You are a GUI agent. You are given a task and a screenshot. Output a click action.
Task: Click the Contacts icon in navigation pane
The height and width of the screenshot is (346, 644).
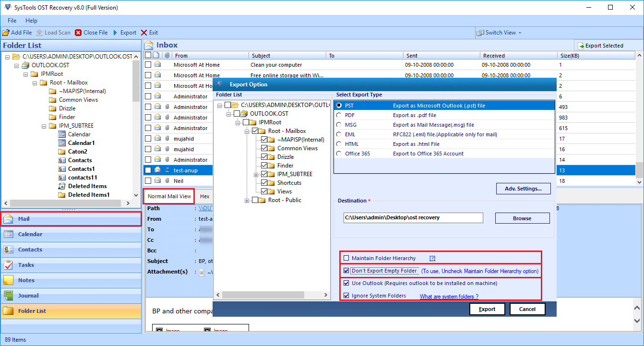pyautogui.click(x=8, y=250)
